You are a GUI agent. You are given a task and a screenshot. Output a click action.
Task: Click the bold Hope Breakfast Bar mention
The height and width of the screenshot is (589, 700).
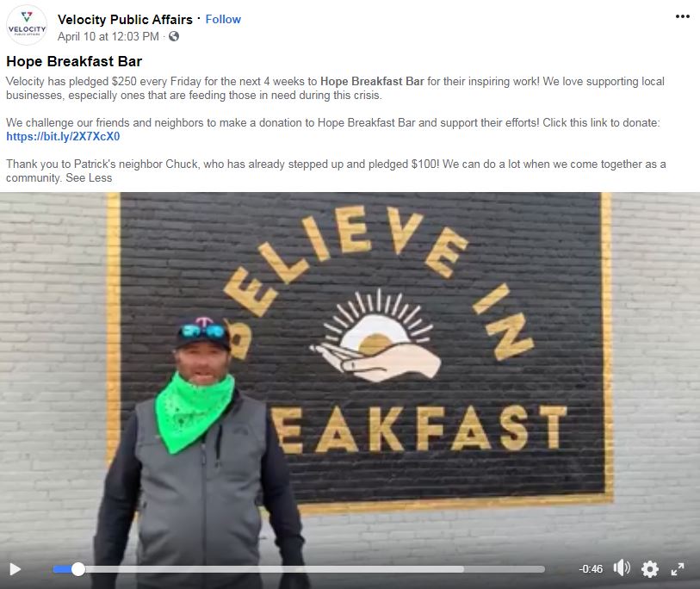(372, 81)
